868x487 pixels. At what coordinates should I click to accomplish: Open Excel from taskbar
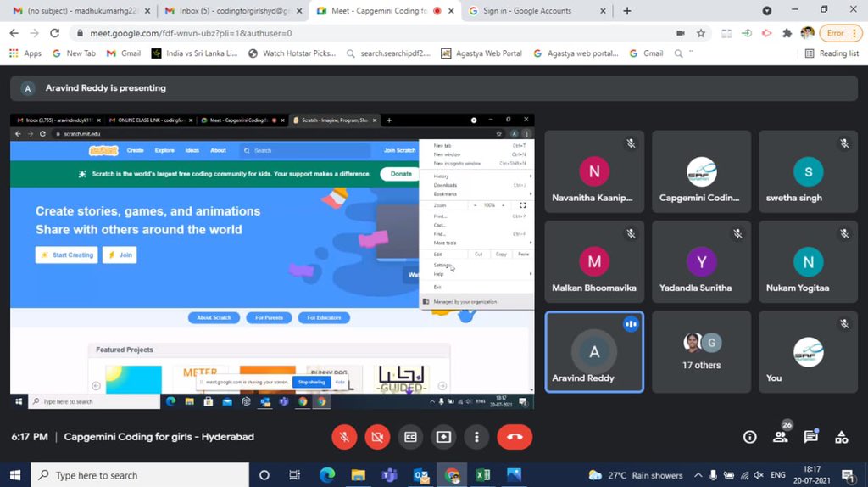click(x=482, y=475)
